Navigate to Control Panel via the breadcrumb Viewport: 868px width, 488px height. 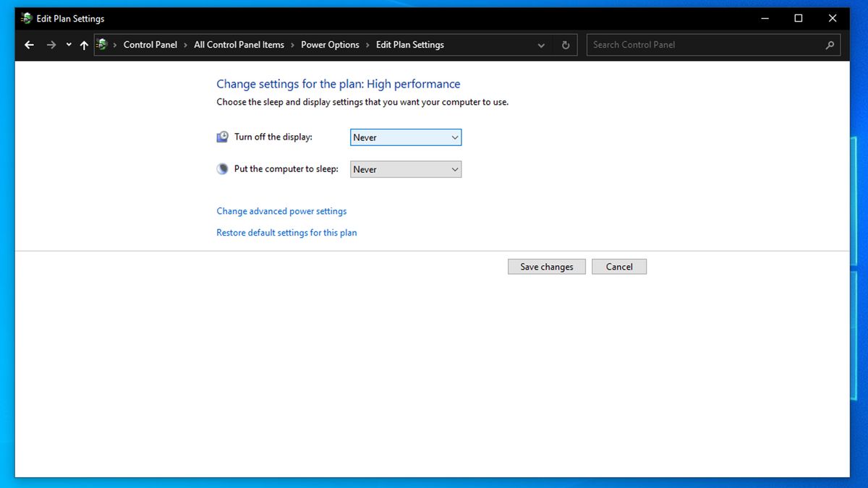150,45
